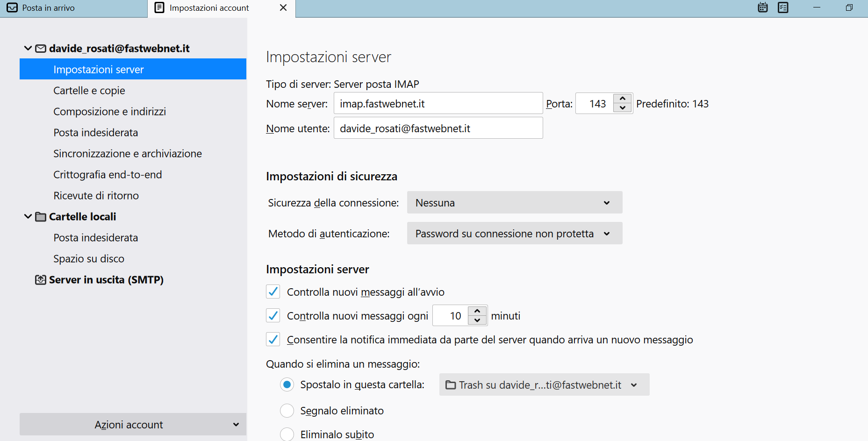Go to Crittografia end-to-end section
This screenshot has width=868, height=441.
click(x=108, y=175)
